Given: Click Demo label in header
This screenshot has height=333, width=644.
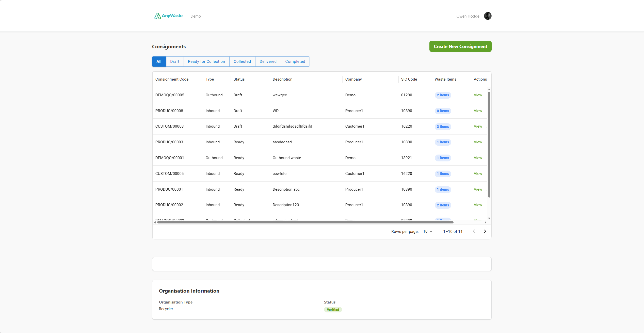Looking at the screenshot, I should click(196, 16).
